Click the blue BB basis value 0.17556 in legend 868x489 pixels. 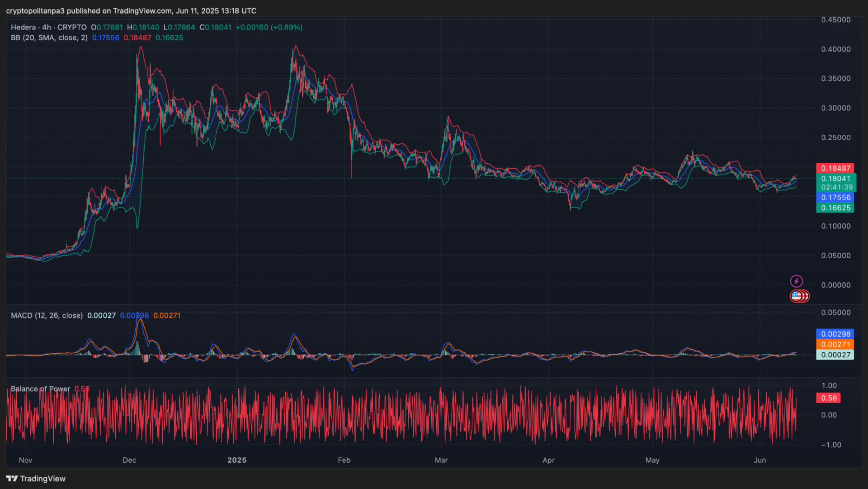click(106, 38)
